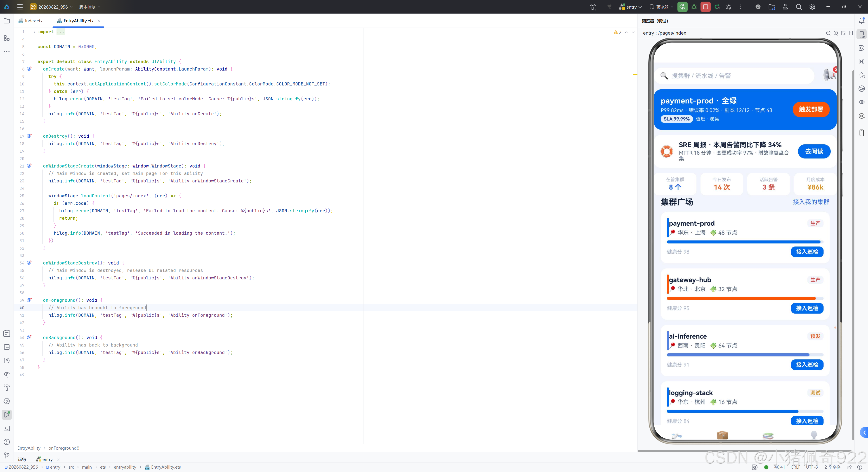Reset previewer to 1:1 scale
The image size is (868, 472).
[x=851, y=33]
